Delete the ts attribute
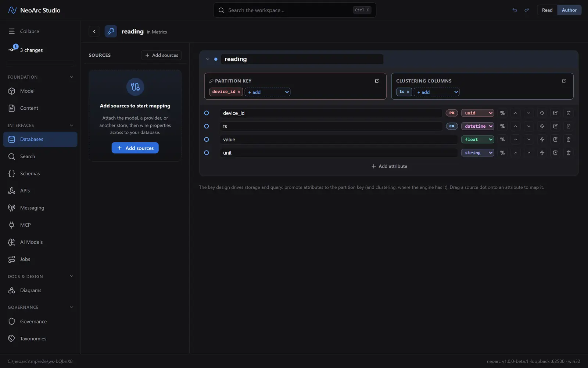This screenshot has width=588, height=368. [x=569, y=126]
